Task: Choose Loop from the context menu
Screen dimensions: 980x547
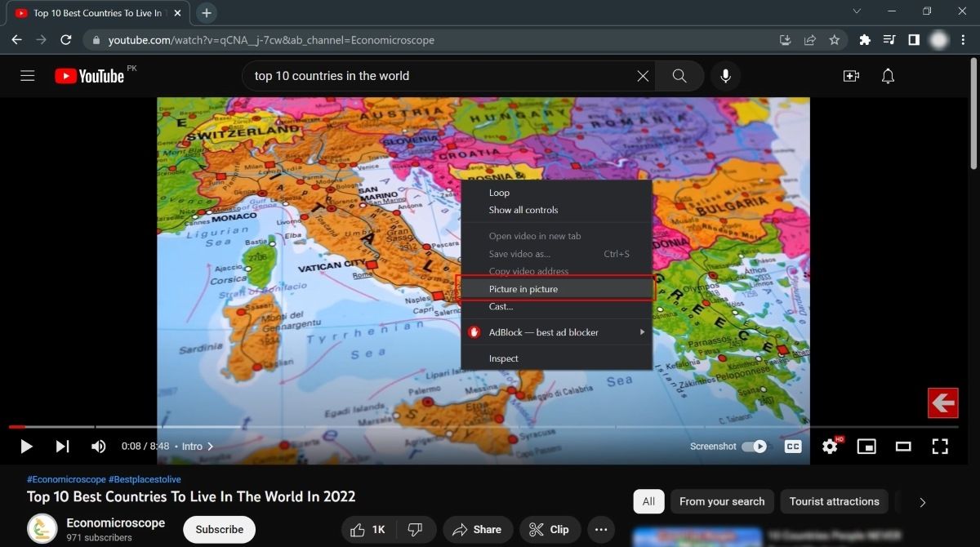Action: tap(499, 192)
